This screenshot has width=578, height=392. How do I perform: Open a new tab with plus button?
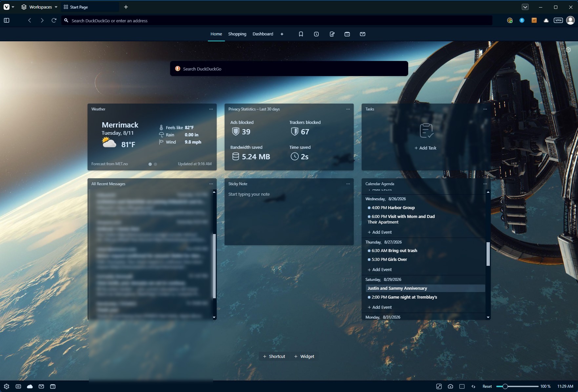pyautogui.click(x=126, y=7)
